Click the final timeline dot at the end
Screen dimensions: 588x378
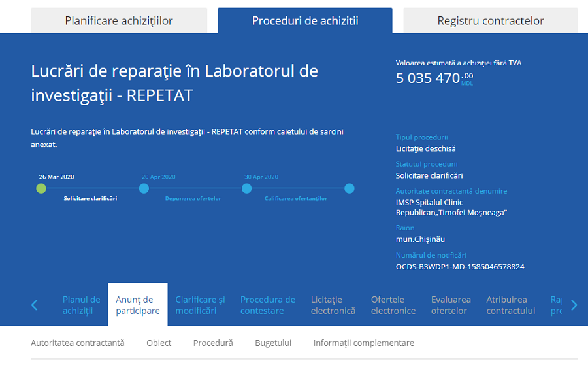(x=350, y=188)
